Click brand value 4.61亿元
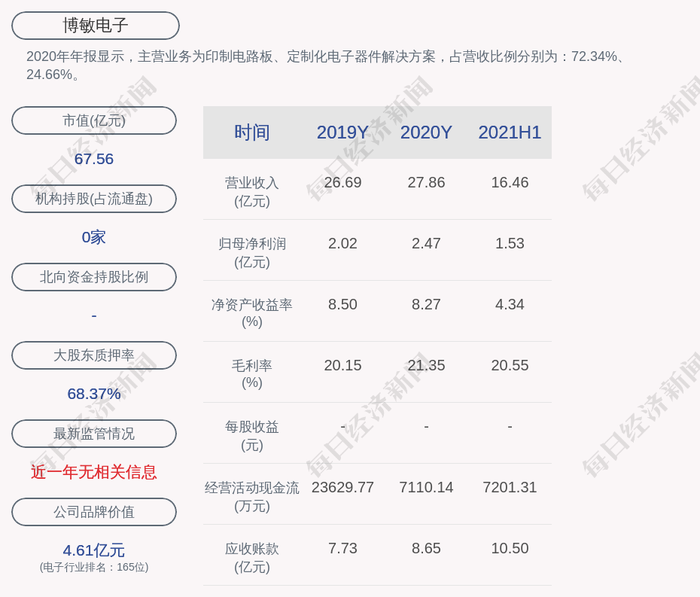Viewport: 700px width, 597px height. [x=94, y=550]
